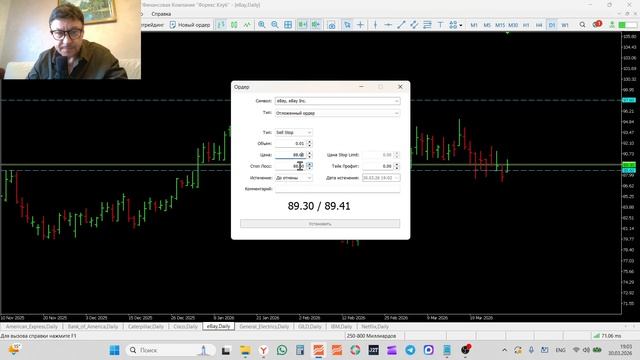Select the cursor pointer tool
The width and height of the screenshot is (640, 360).
pos(347,25)
